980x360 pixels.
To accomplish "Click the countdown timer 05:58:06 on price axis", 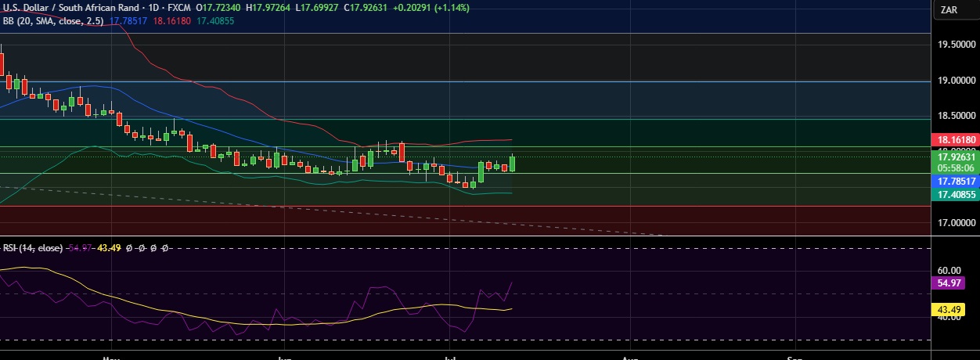I will click(955, 167).
